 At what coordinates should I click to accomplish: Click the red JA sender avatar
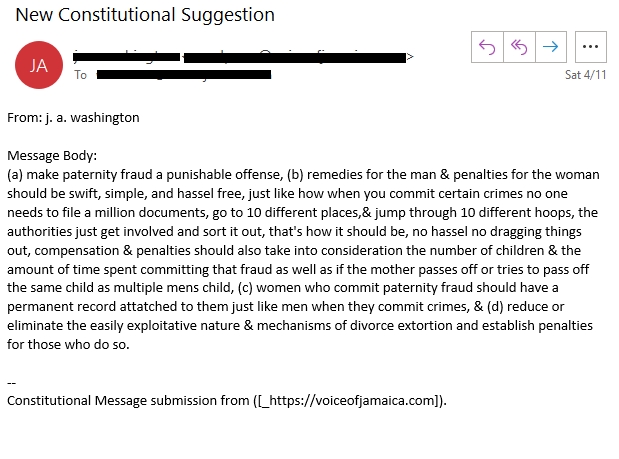[x=39, y=66]
